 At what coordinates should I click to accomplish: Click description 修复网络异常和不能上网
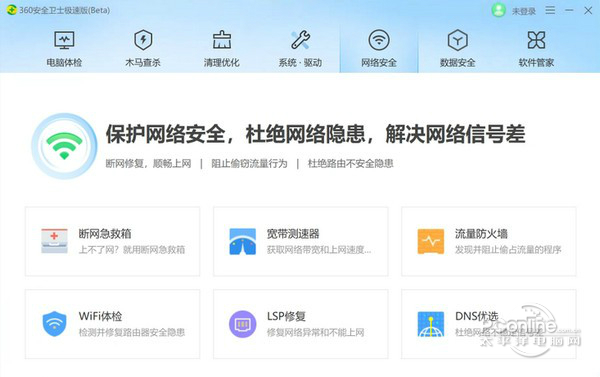coord(316,332)
